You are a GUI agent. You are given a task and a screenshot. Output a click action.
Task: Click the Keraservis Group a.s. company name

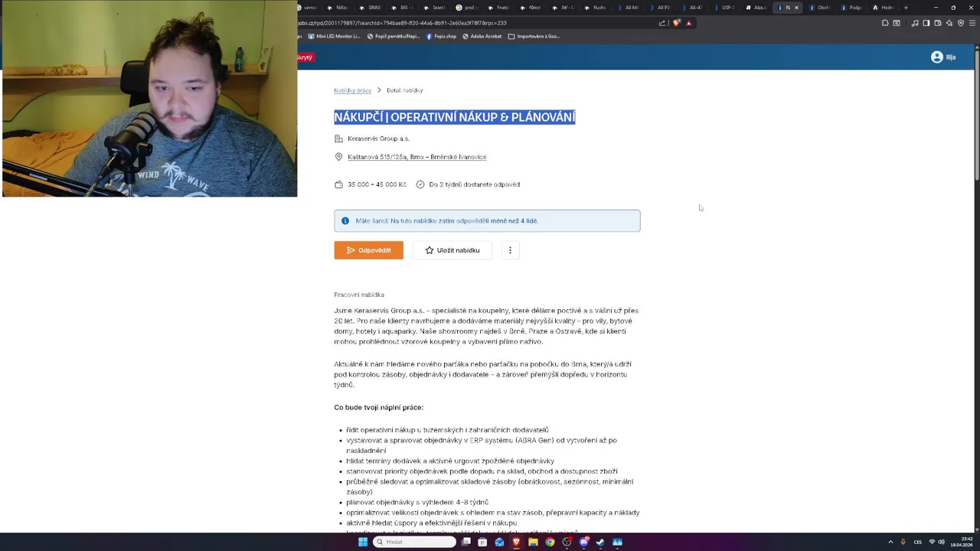tap(378, 139)
